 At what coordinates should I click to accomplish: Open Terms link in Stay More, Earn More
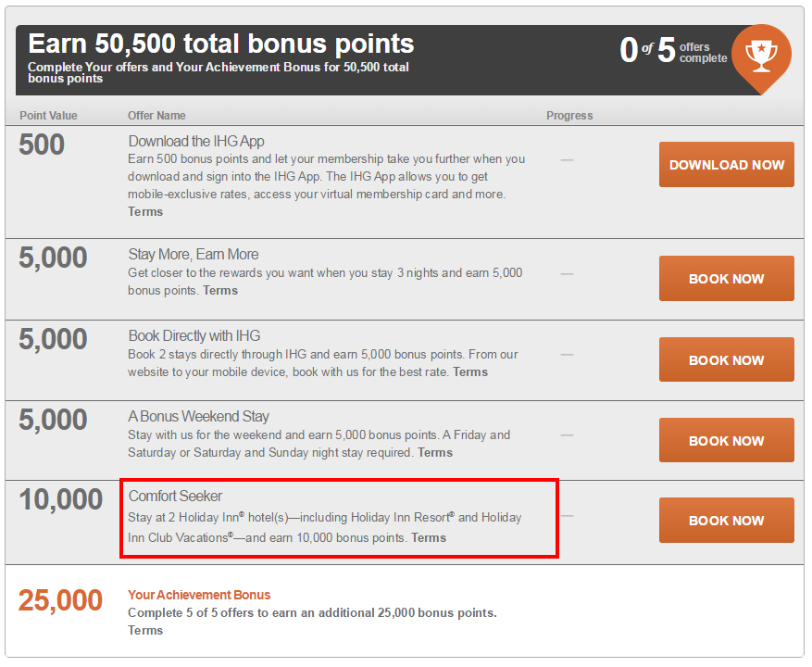point(220,290)
